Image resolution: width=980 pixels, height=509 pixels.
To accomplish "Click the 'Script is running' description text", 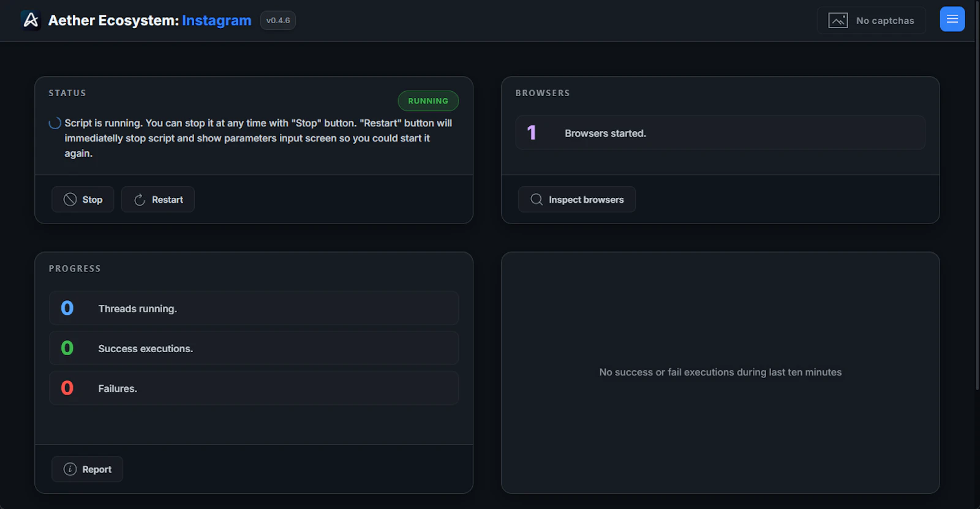I will tap(258, 138).
